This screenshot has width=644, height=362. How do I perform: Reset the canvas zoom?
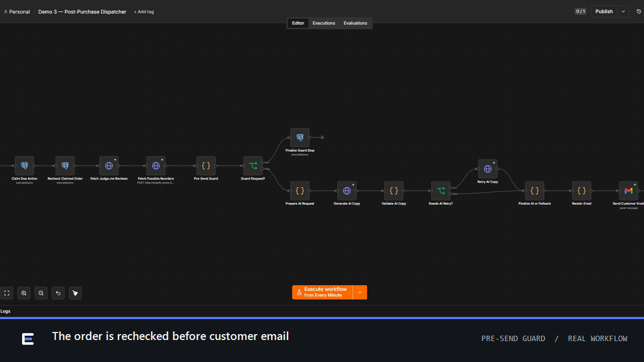click(58, 293)
